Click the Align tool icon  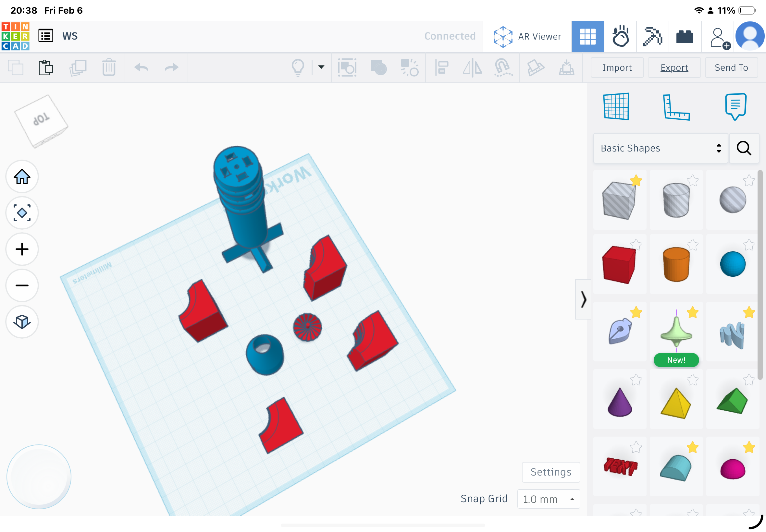point(442,68)
